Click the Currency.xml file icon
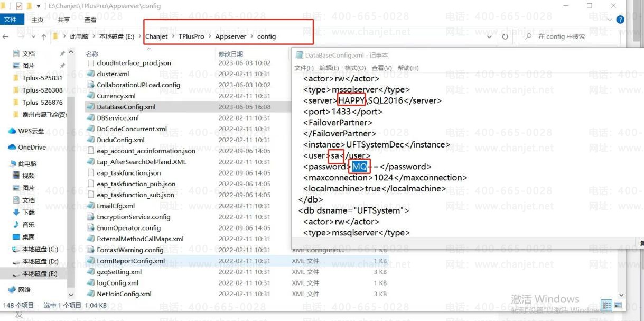644x321 pixels. tap(90, 96)
